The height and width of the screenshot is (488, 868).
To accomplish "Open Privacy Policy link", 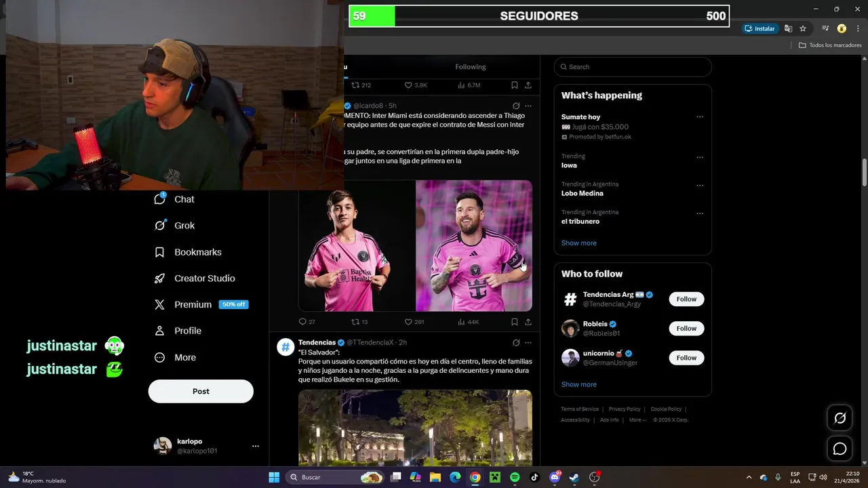I will click(625, 409).
